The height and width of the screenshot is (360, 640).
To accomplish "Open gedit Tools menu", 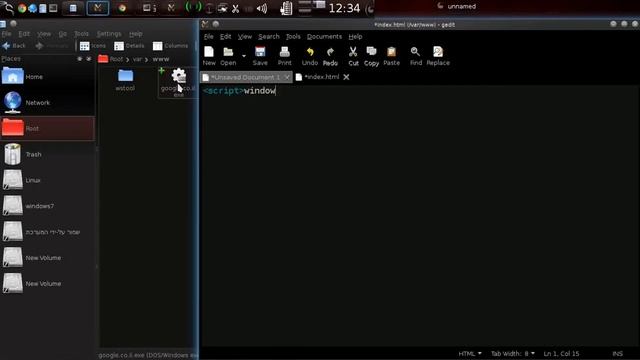I will coord(293,36).
